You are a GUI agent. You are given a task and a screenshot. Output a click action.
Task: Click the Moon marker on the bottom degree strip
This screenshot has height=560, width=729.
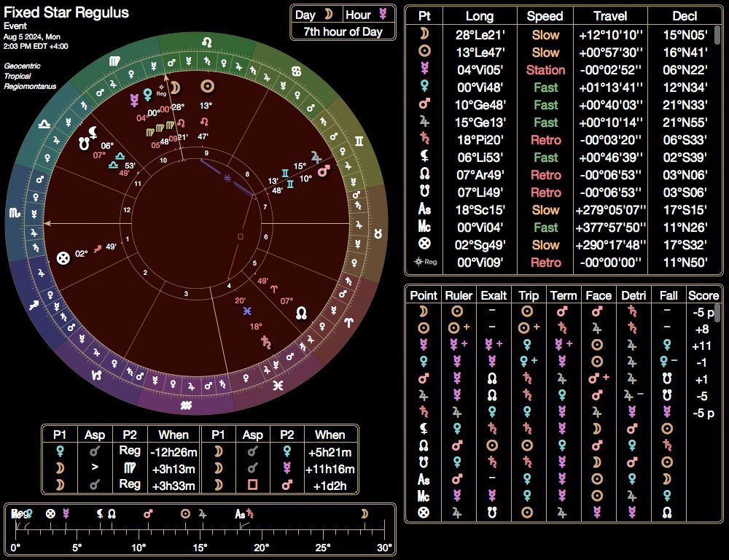(364, 513)
